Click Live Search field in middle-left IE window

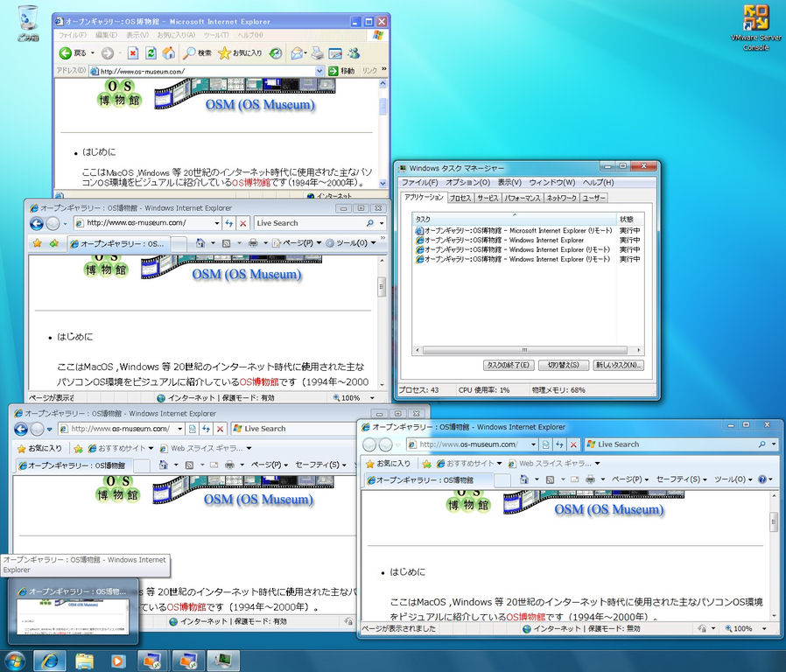click(x=310, y=223)
